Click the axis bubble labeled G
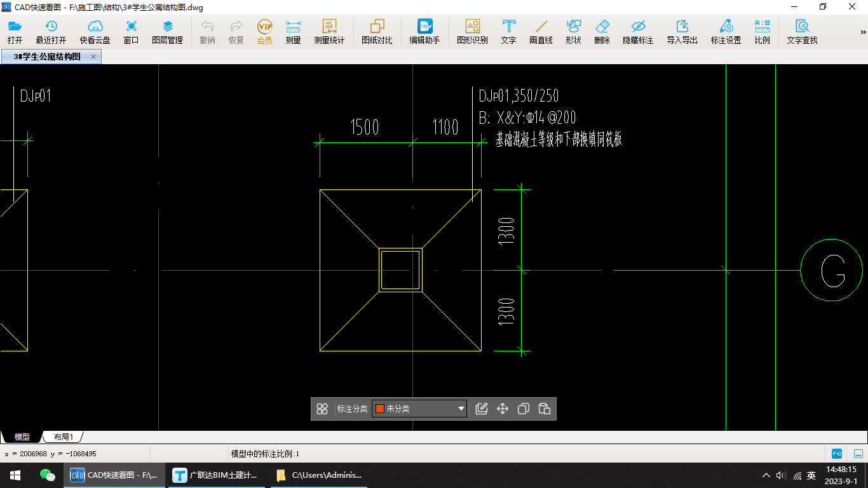Screen dimensions: 868x488 tap(832, 271)
